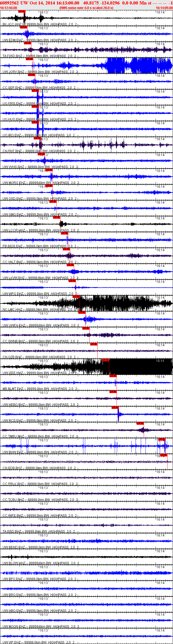Select the CC.SEP.EHZ station label
The image size is (173, 644).
(12, 88)
